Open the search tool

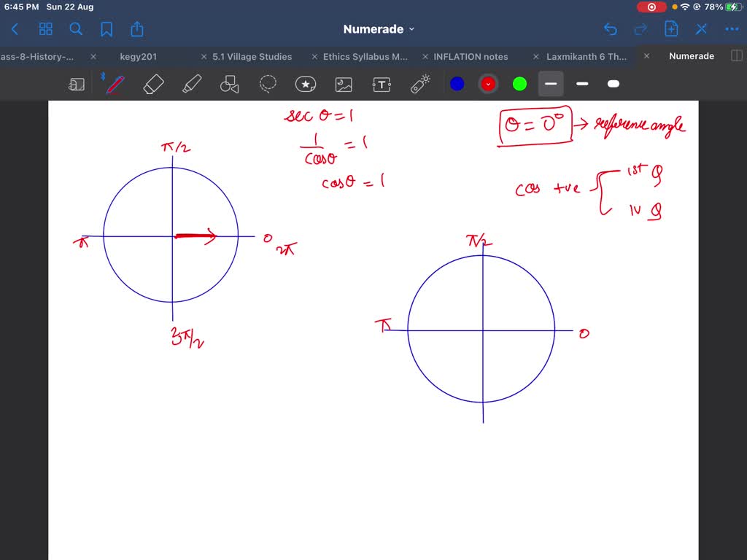tap(76, 29)
